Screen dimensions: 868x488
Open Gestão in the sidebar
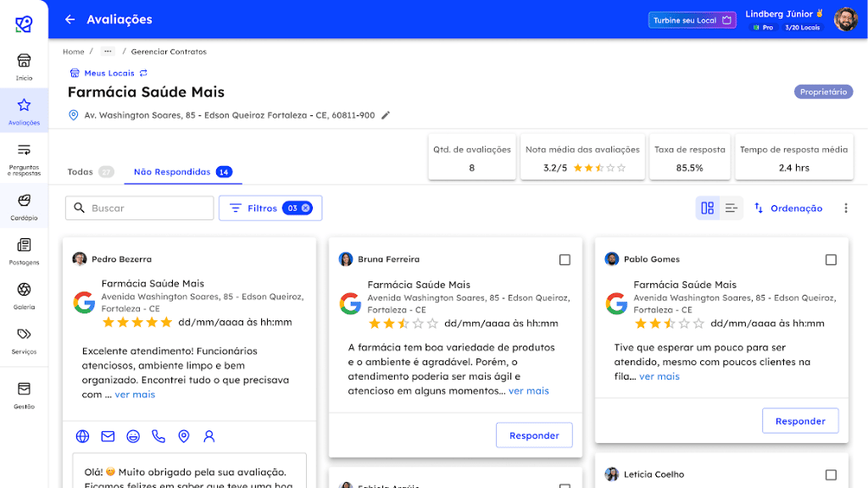coord(24,395)
